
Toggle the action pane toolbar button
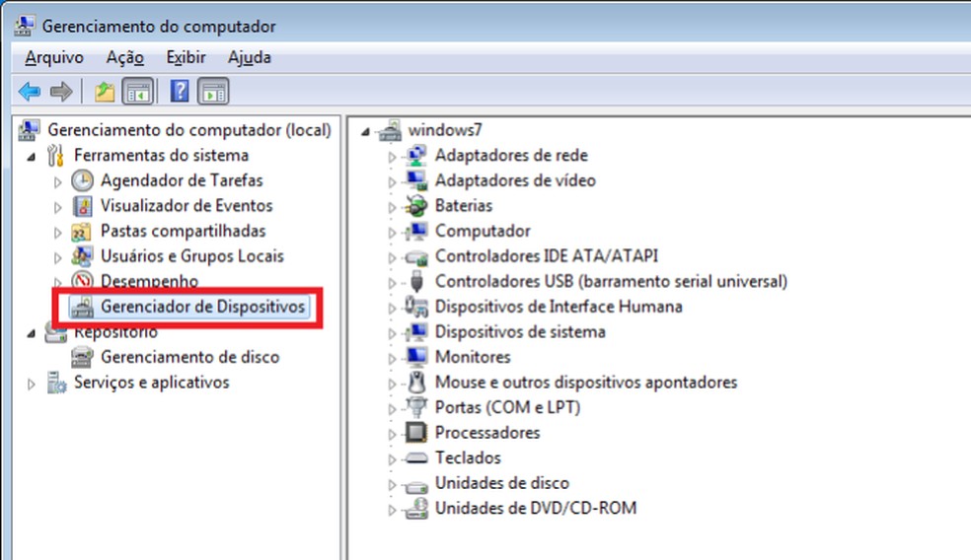[x=213, y=93]
